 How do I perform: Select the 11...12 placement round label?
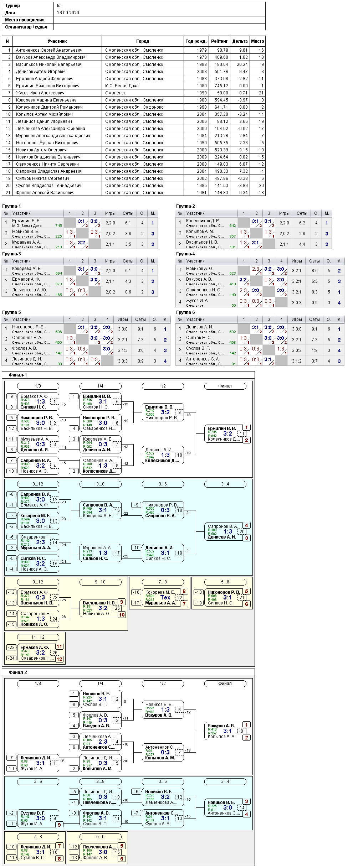[x=38, y=637]
